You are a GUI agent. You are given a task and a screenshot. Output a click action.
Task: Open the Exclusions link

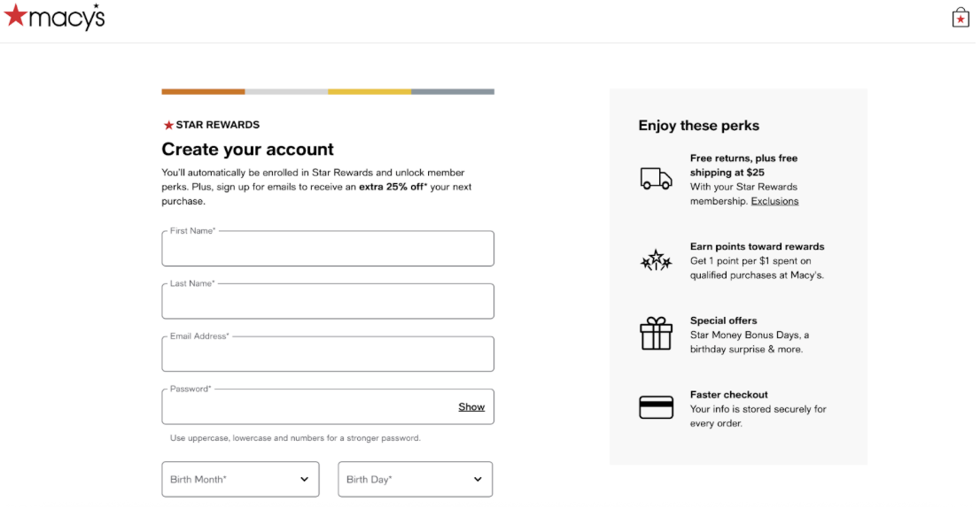tap(774, 201)
